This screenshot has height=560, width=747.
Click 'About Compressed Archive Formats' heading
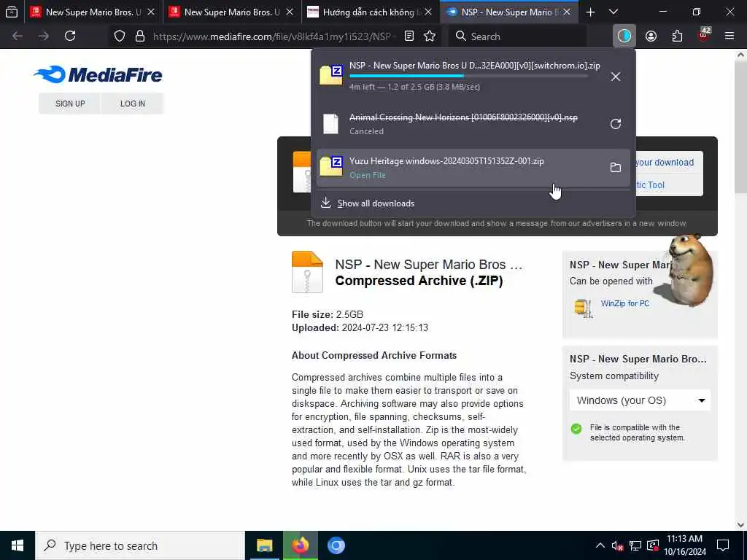(x=374, y=355)
